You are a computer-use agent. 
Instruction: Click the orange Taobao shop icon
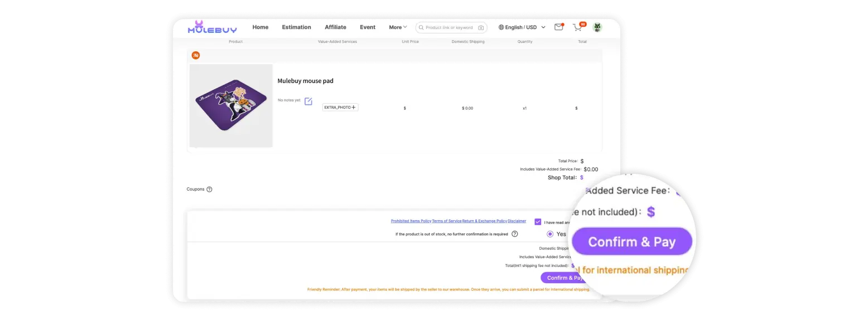tap(196, 55)
